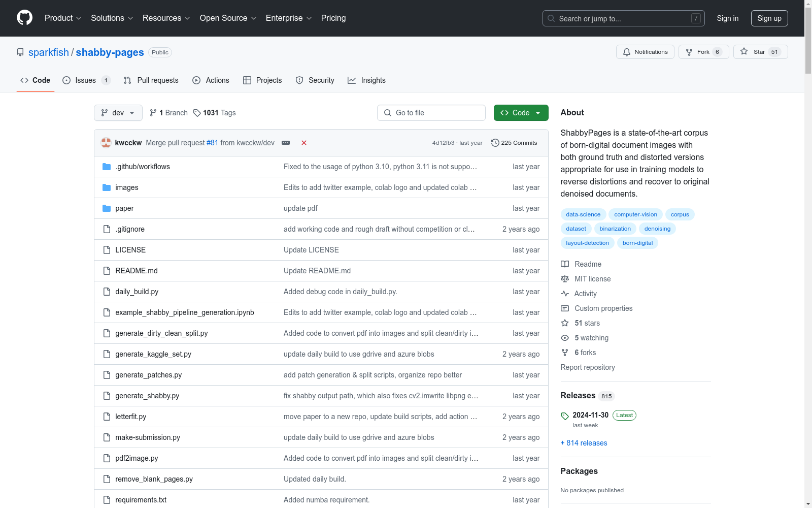View the 1031 Tags link

pyautogui.click(x=215, y=113)
